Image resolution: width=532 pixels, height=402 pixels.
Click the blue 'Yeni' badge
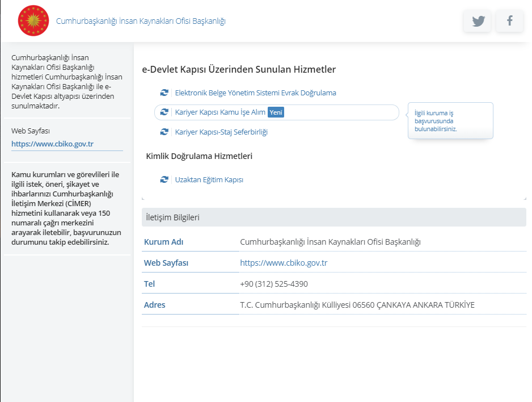(276, 112)
